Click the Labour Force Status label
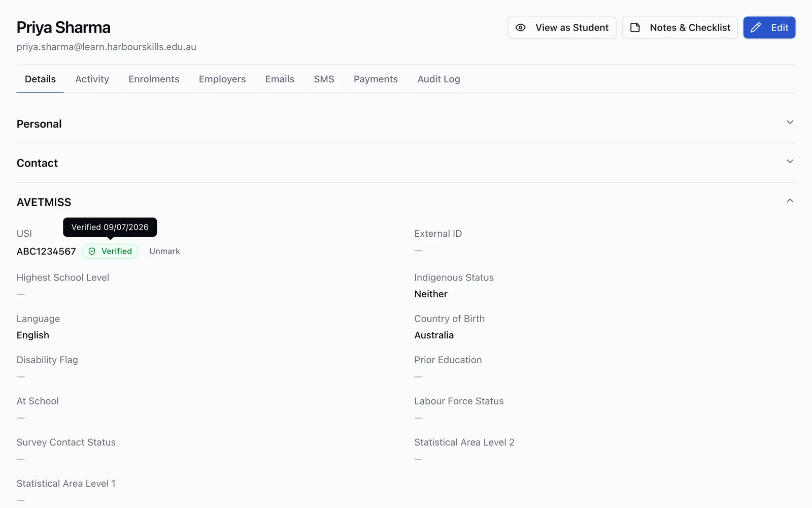The width and height of the screenshot is (812, 508). pyautogui.click(x=459, y=401)
